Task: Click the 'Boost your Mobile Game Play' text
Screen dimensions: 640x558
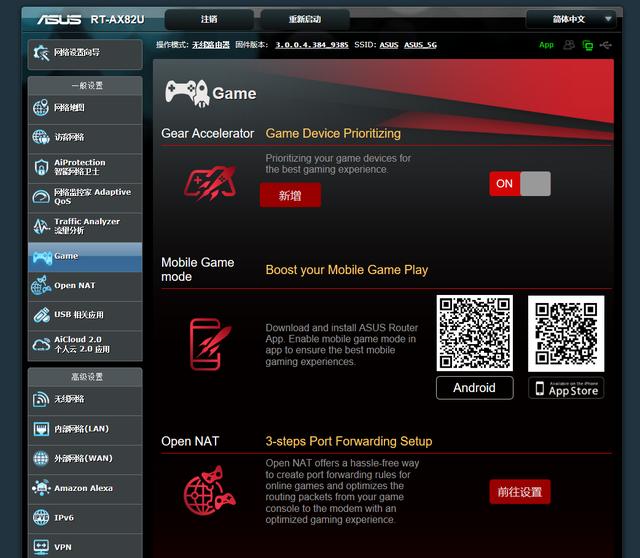Action: click(x=347, y=270)
